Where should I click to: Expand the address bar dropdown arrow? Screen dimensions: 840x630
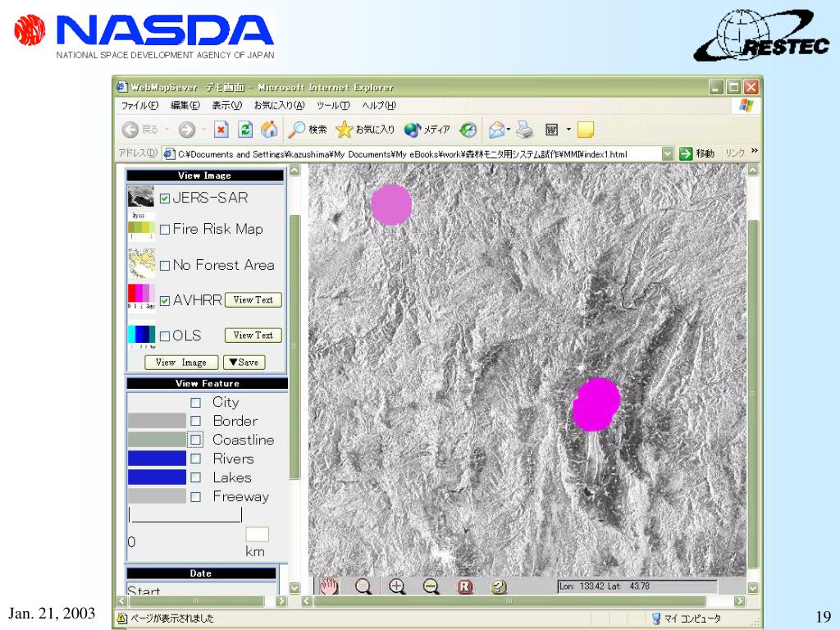(667, 153)
